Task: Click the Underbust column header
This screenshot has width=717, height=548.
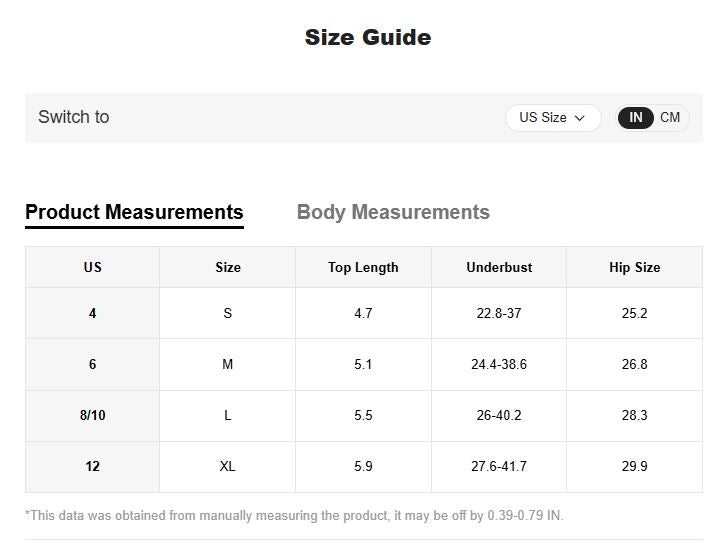Action: pos(499,267)
